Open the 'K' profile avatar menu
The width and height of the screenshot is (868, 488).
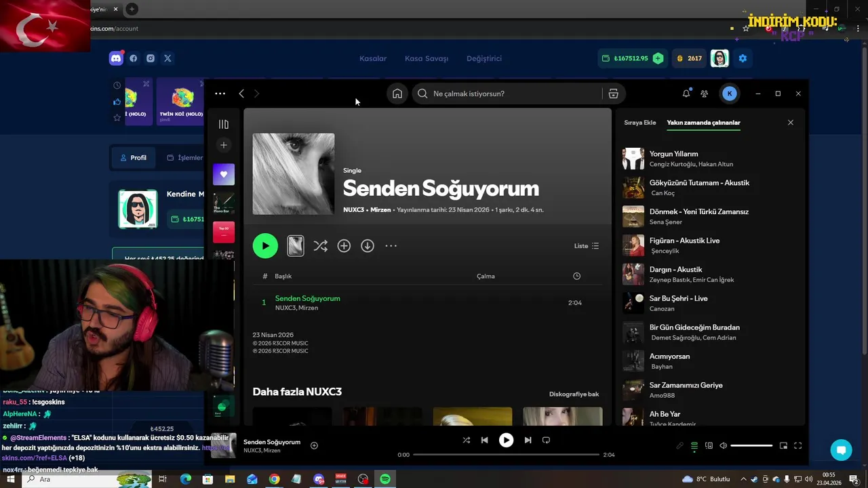tap(730, 94)
